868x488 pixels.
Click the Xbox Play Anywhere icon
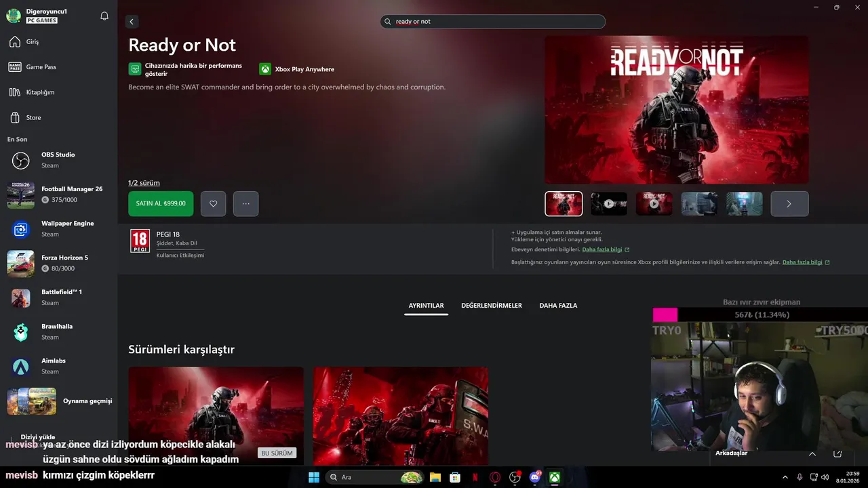pyautogui.click(x=264, y=69)
